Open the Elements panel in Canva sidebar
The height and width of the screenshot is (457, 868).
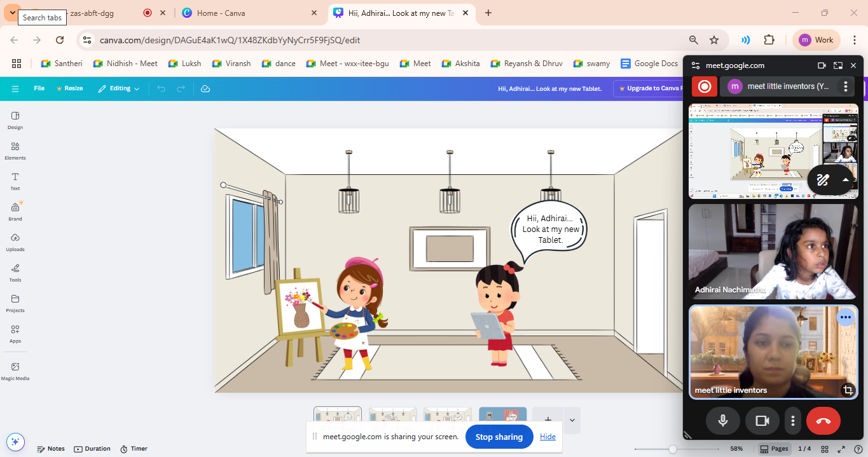(x=15, y=150)
